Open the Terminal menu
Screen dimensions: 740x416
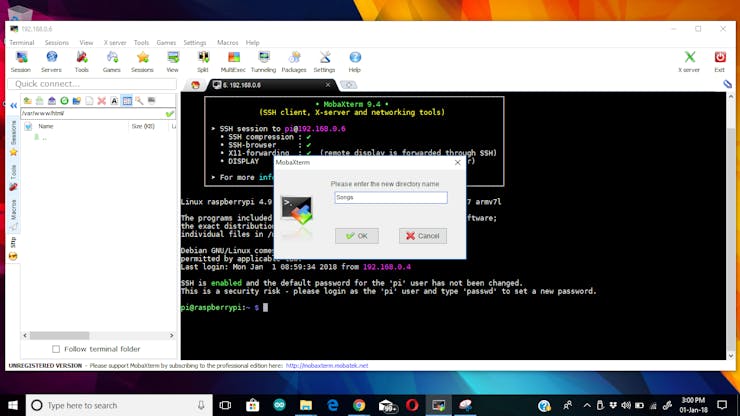tap(22, 42)
